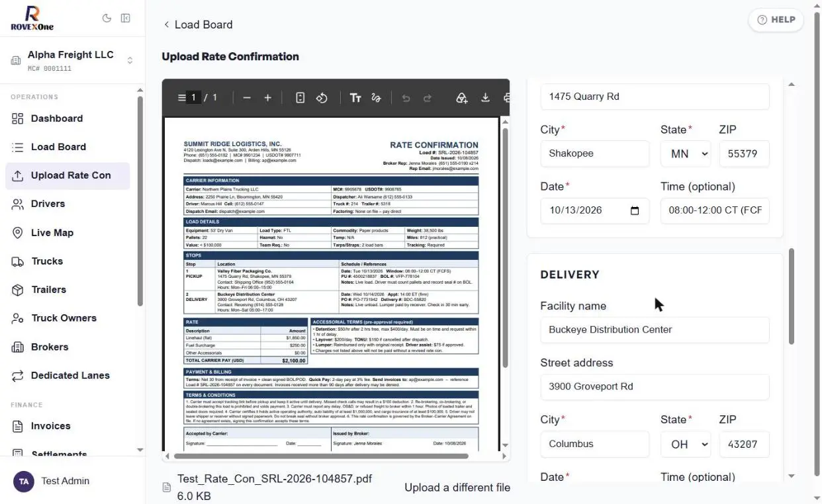This screenshot has height=504, width=822.
Task: Click the PDF print icon
Action: click(x=506, y=97)
